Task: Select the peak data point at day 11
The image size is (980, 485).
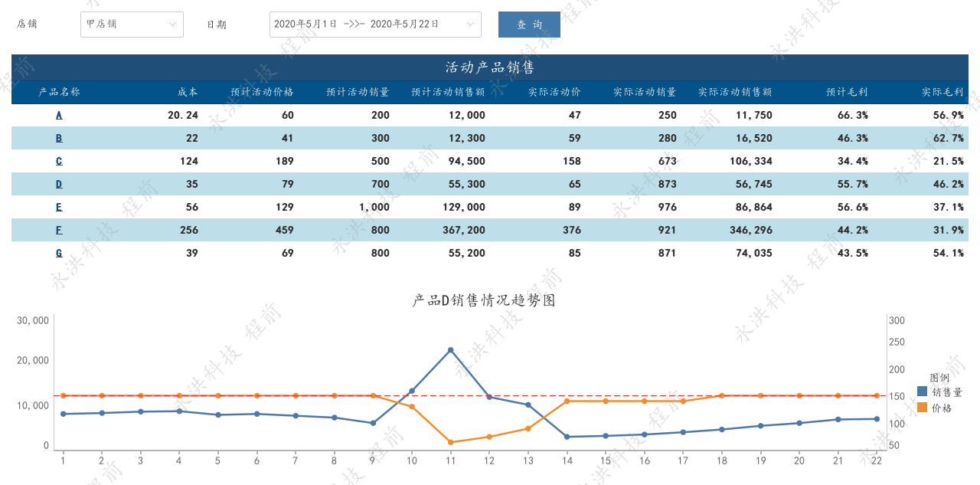Action: click(x=450, y=351)
